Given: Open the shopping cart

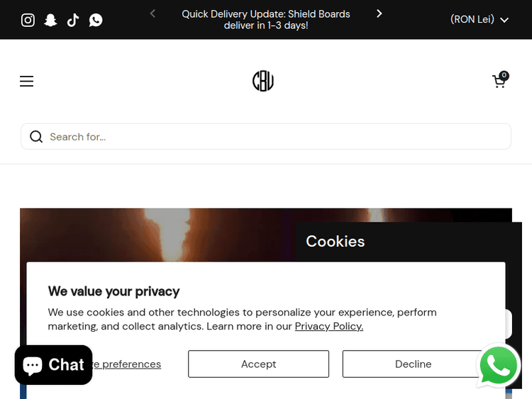Looking at the screenshot, I should click(x=499, y=82).
